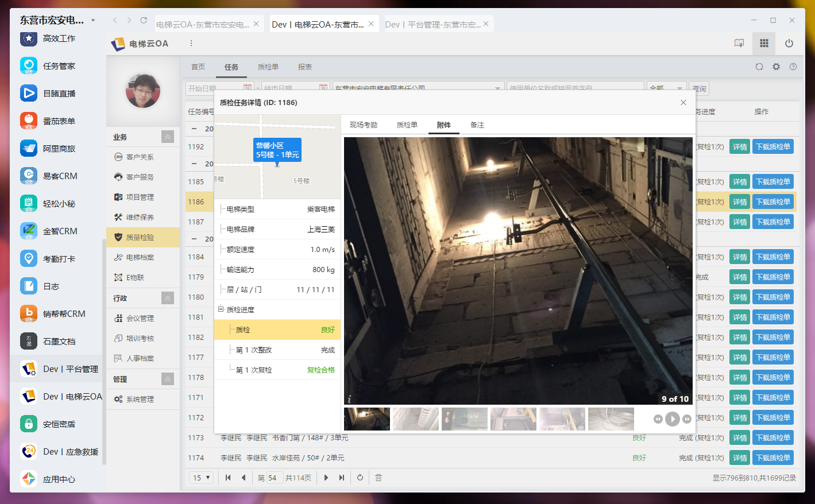This screenshot has width=815, height=504.
Task: Switch to 质检单 tab in dialog
Action: (407, 125)
